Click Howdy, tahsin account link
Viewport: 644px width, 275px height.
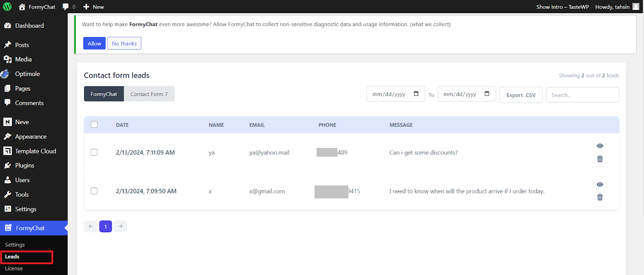point(612,7)
